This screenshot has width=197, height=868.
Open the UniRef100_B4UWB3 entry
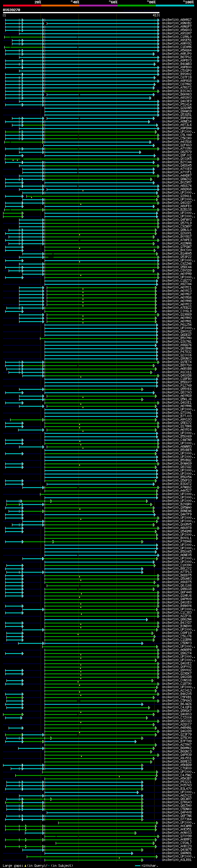click(177, 64)
